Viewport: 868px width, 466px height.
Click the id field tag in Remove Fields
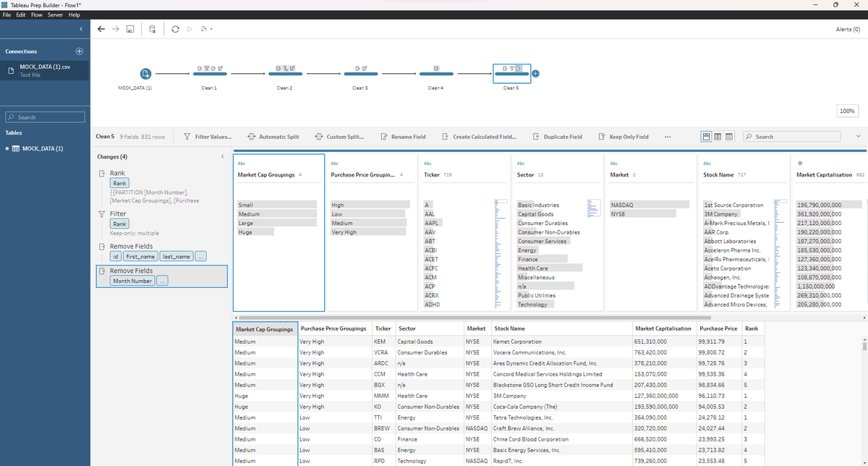pos(115,256)
